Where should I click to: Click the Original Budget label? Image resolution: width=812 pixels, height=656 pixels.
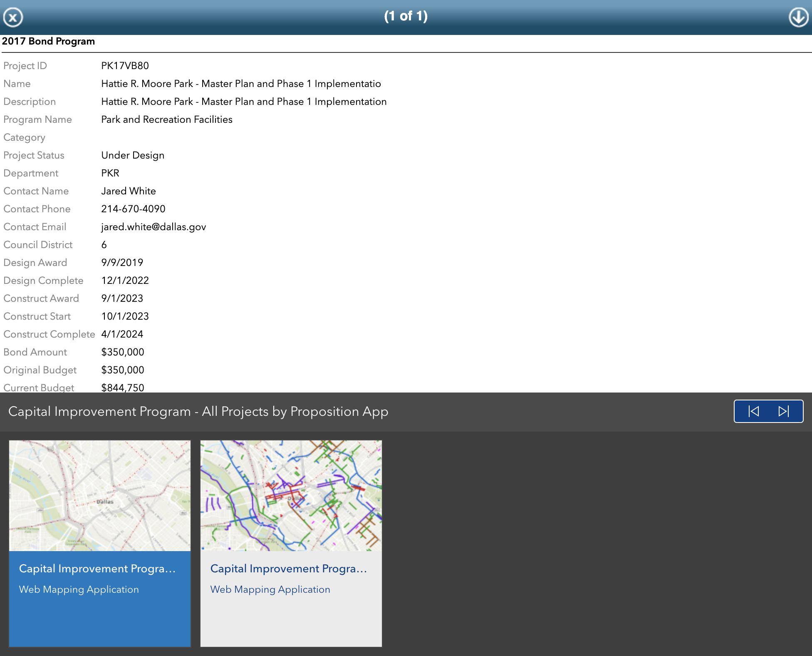[x=40, y=370]
